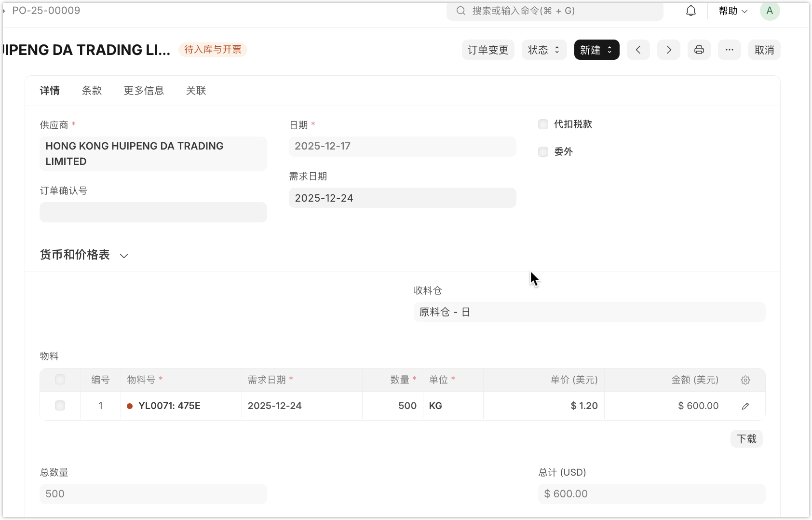Open the user avatar A menu
This screenshot has width=812, height=520.
[x=770, y=11]
